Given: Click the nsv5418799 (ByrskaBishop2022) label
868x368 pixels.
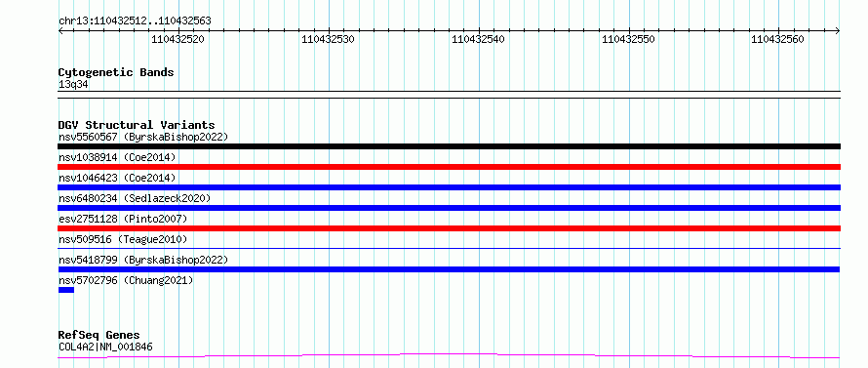Looking at the screenshot, I should [x=143, y=260].
